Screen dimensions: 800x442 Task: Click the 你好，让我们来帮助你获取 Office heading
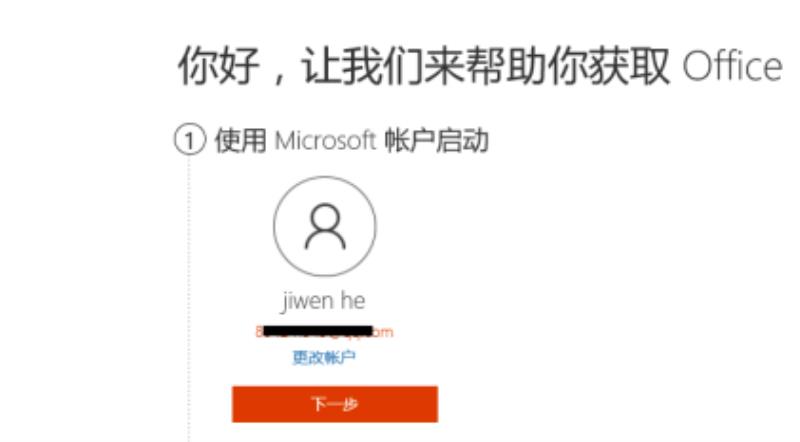(480, 66)
